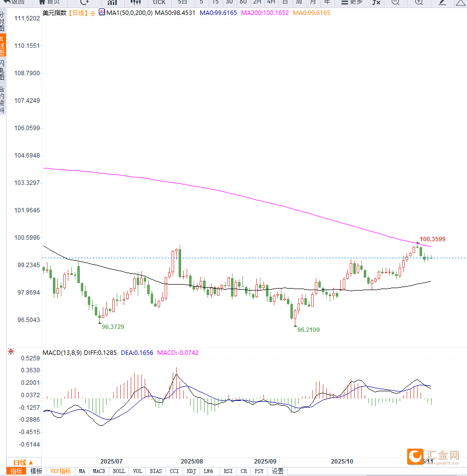Click the orange circle icon beside 日线 label

point(93,13)
